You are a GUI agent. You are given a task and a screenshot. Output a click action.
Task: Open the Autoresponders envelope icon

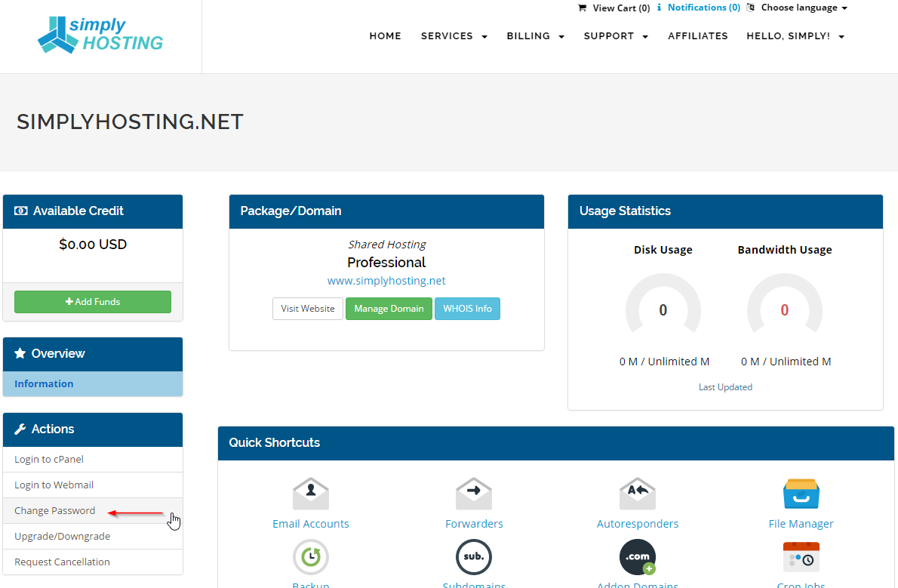pyautogui.click(x=638, y=494)
